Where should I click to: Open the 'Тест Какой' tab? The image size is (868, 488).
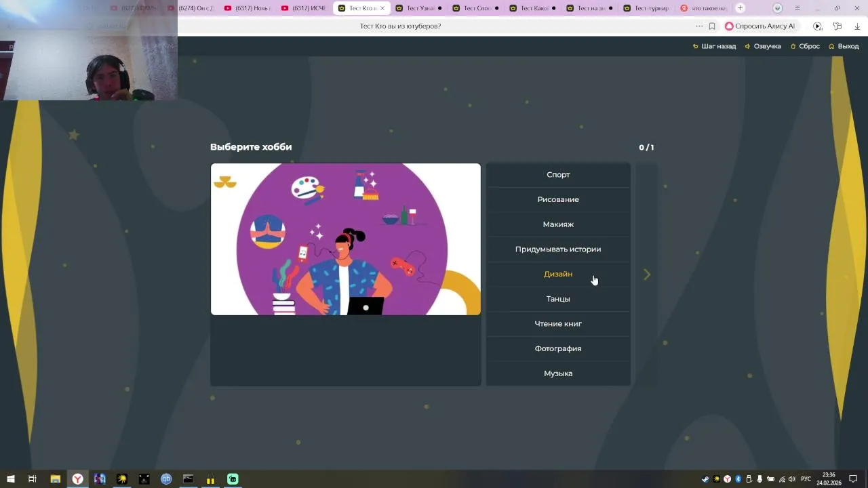click(x=532, y=8)
